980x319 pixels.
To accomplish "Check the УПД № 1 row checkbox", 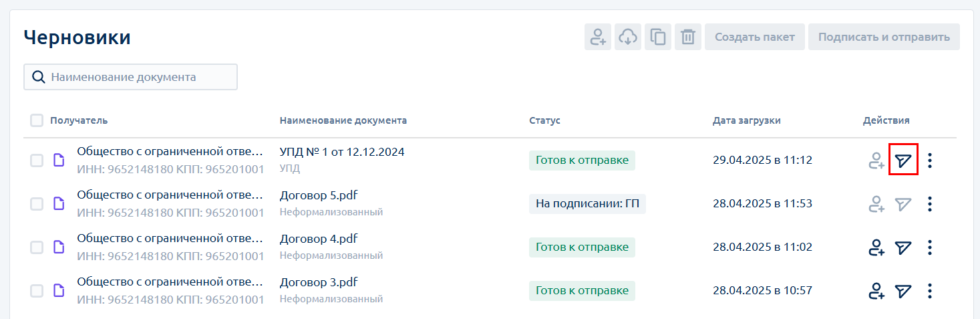I will pyautogui.click(x=37, y=161).
